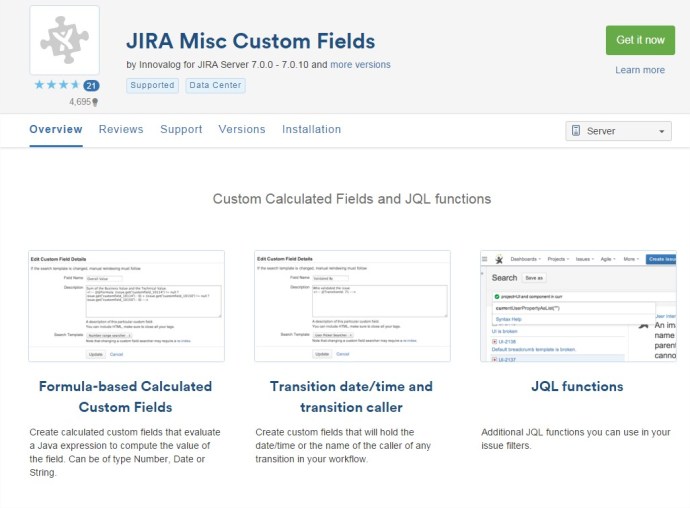
Task: Open the Installation tab
Action: pyautogui.click(x=311, y=129)
